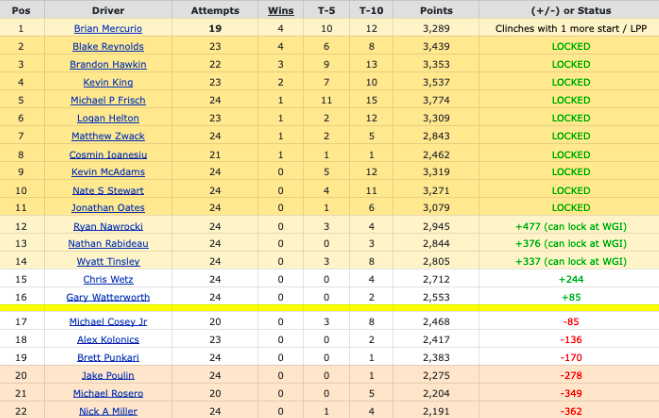
Task: Select position number 16
Action: (21, 297)
